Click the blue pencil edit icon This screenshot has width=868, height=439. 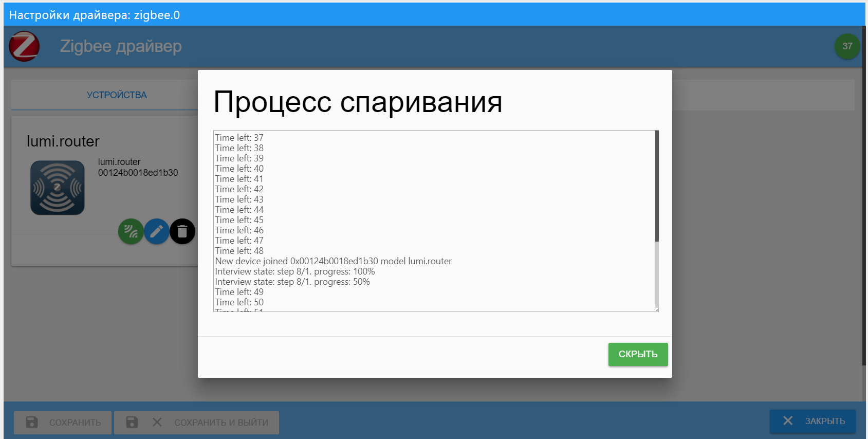[x=157, y=231]
